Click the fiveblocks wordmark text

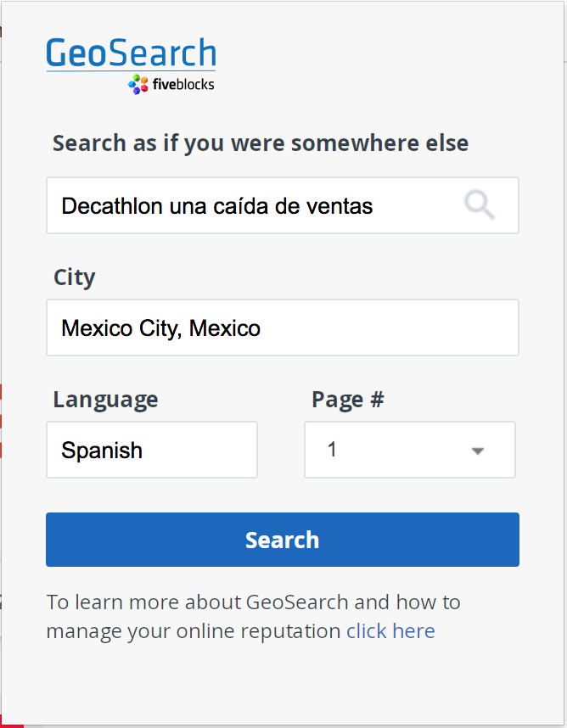(x=183, y=84)
